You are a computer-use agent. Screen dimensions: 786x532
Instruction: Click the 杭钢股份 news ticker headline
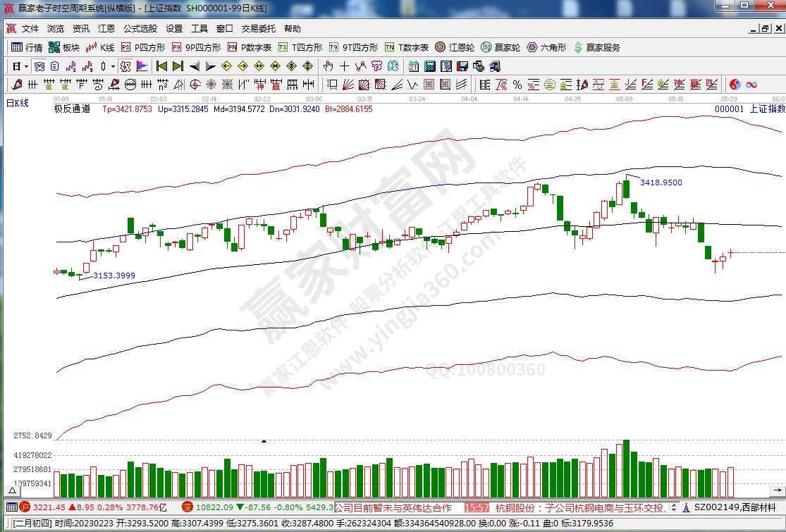[x=579, y=507]
